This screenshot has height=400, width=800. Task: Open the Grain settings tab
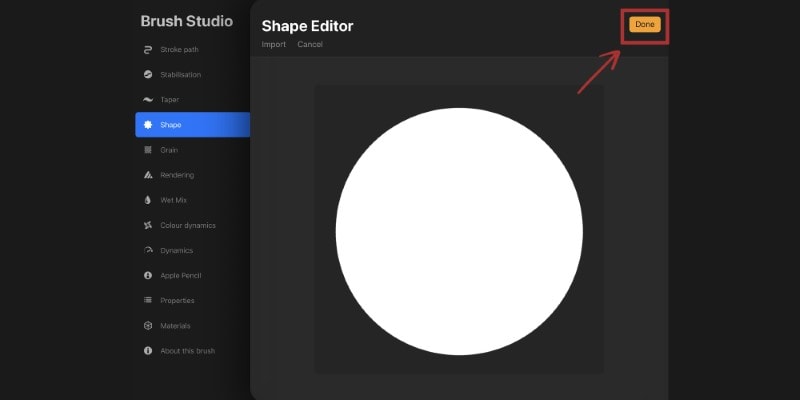tap(193, 150)
